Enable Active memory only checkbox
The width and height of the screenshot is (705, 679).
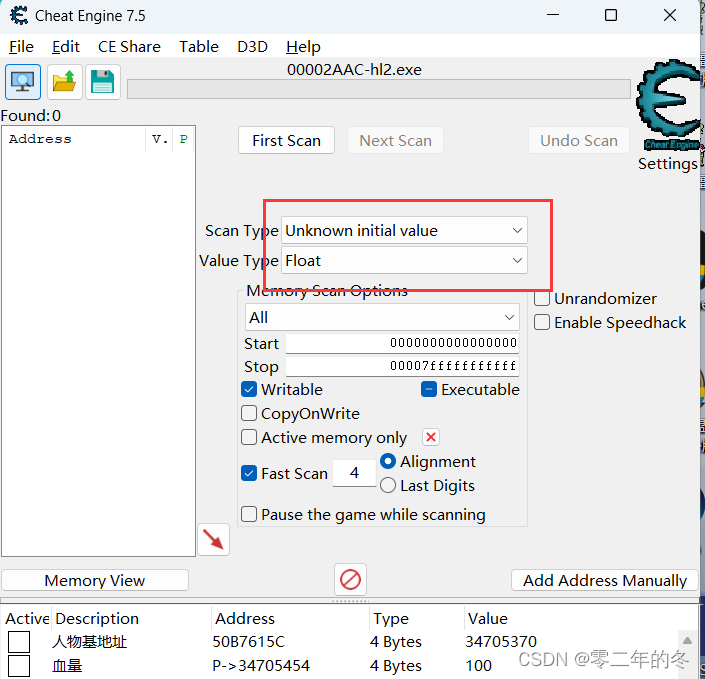(x=249, y=437)
